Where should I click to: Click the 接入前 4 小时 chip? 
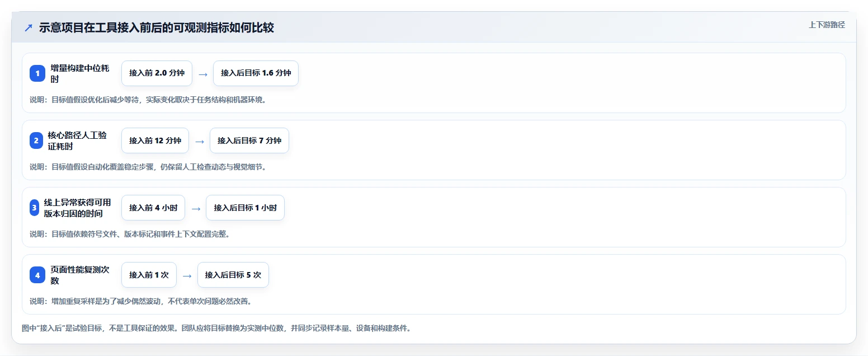153,208
